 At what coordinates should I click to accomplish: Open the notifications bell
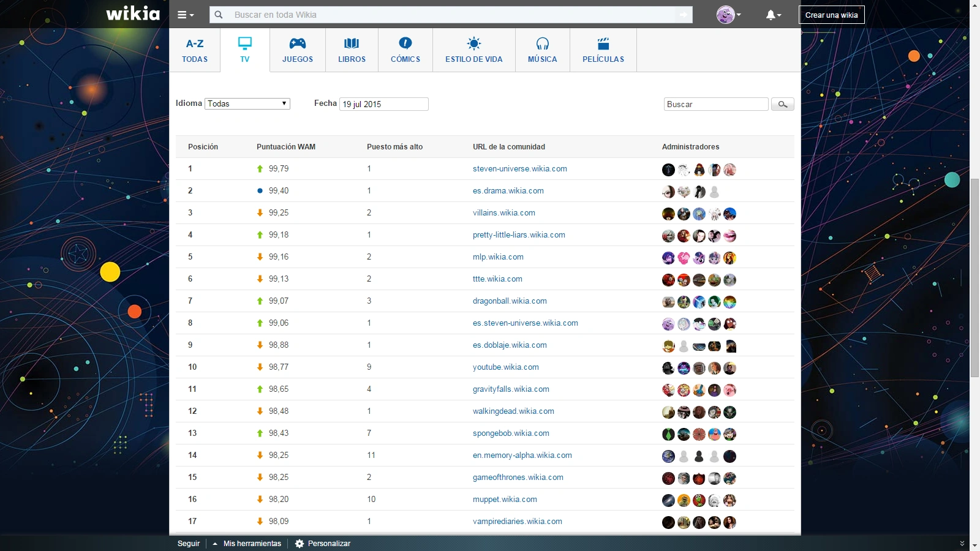[x=772, y=15]
